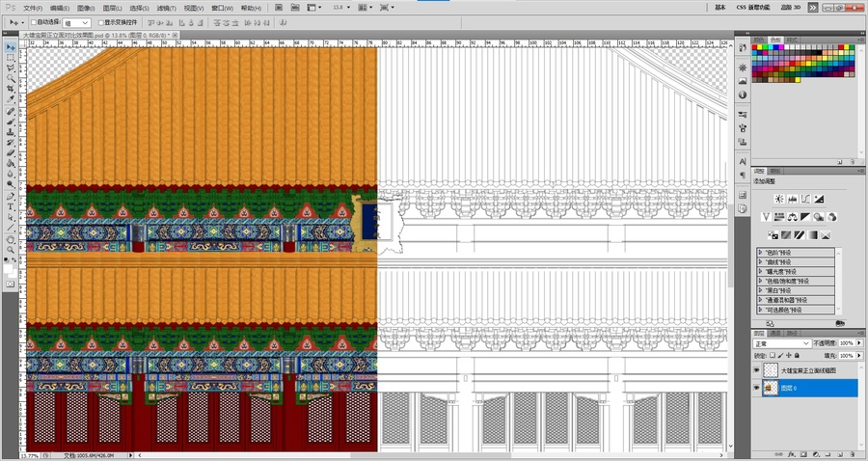
Task: Open the 滤镜(T) menu
Action: click(x=166, y=9)
